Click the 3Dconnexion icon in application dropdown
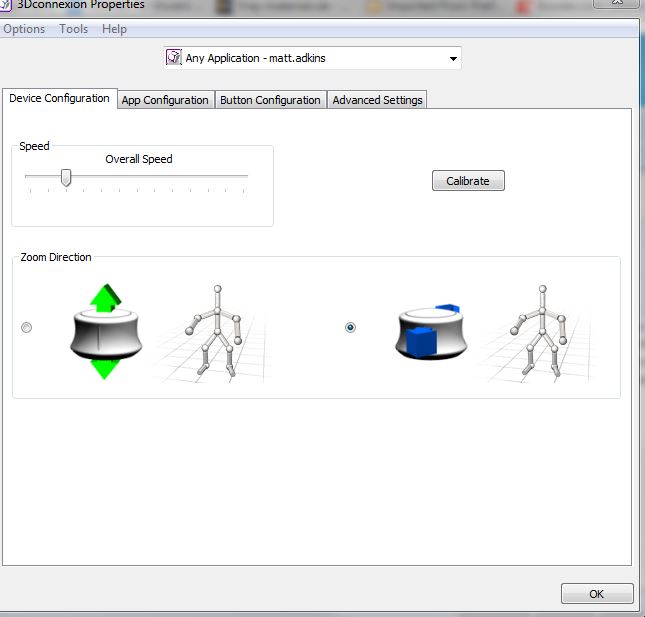Viewport: 645px width, 617px height. coord(174,58)
